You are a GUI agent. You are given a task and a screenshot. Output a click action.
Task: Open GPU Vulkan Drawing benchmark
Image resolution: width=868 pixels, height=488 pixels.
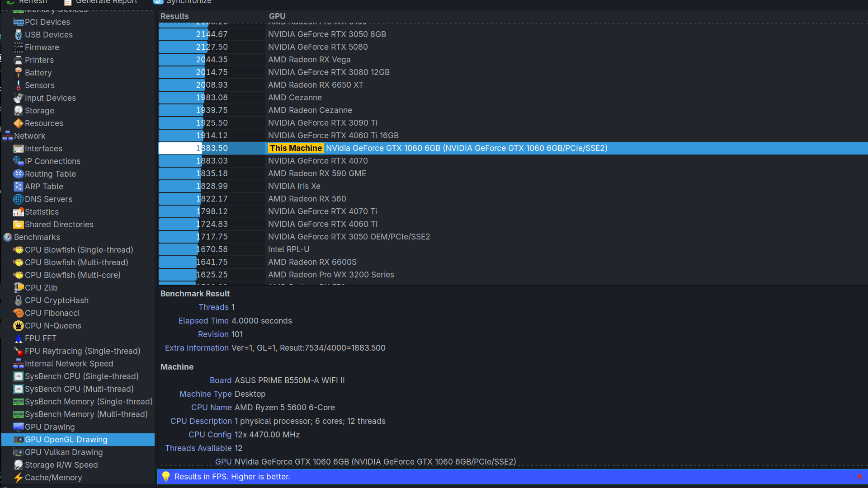click(63, 452)
